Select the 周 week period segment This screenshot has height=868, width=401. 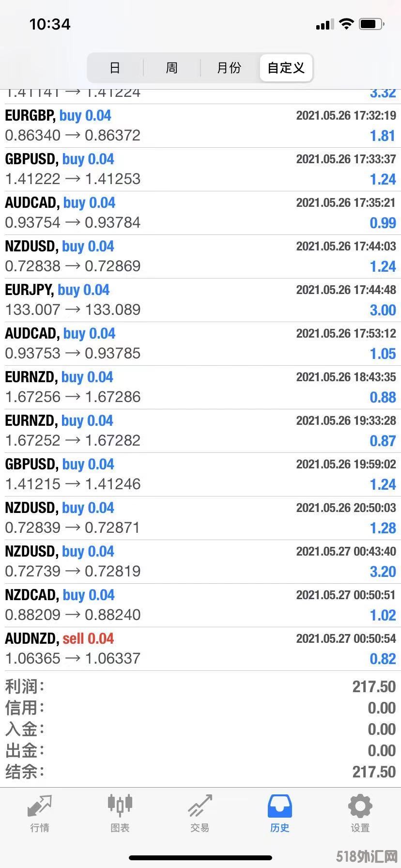[x=172, y=68]
